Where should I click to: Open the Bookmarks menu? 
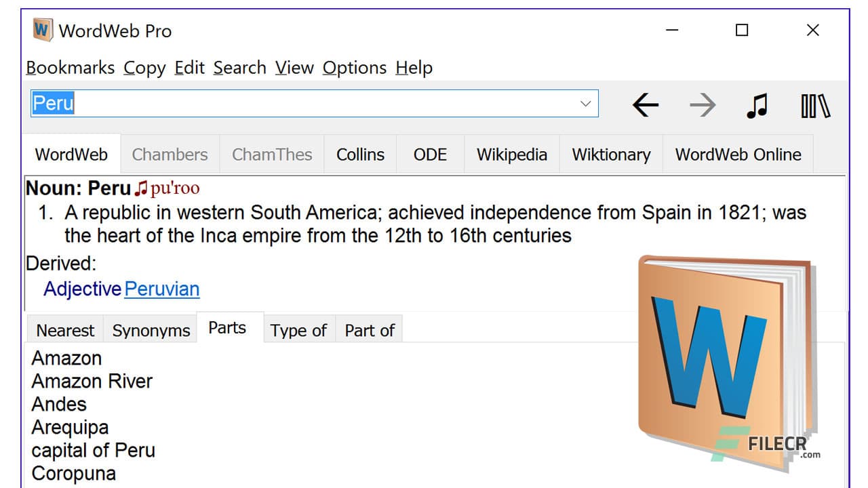point(70,68)
